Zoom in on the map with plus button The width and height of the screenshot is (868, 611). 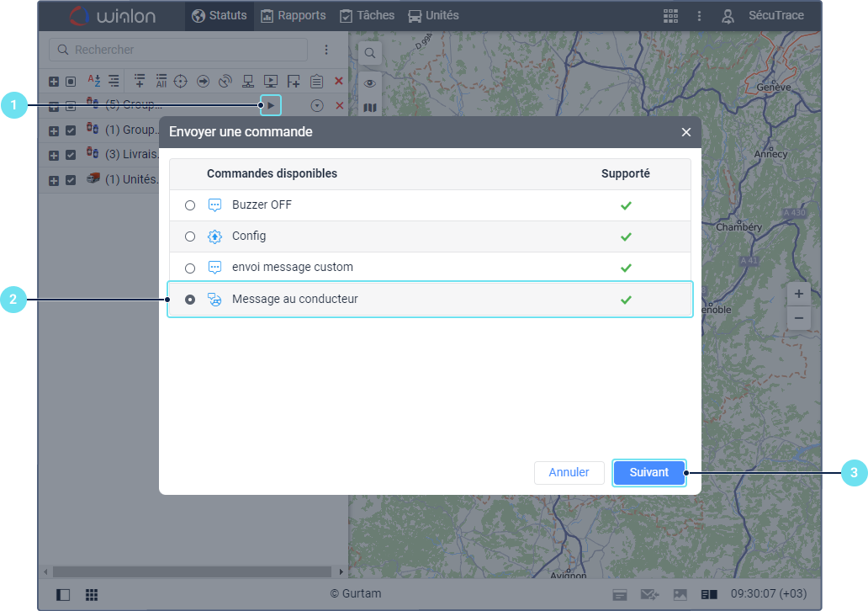pos(799,294)
